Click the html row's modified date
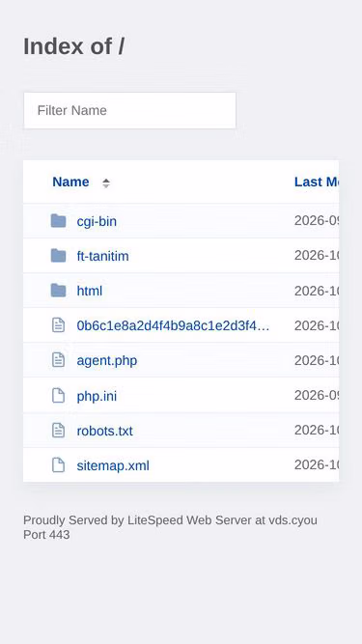Image resolution: width=362 pixels, height=644 pixels. [317, 291]
